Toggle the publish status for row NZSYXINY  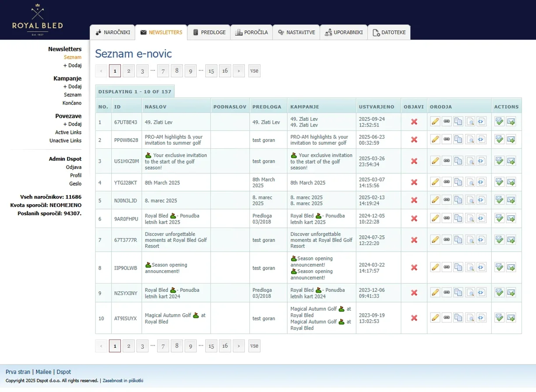coord(414,293)
